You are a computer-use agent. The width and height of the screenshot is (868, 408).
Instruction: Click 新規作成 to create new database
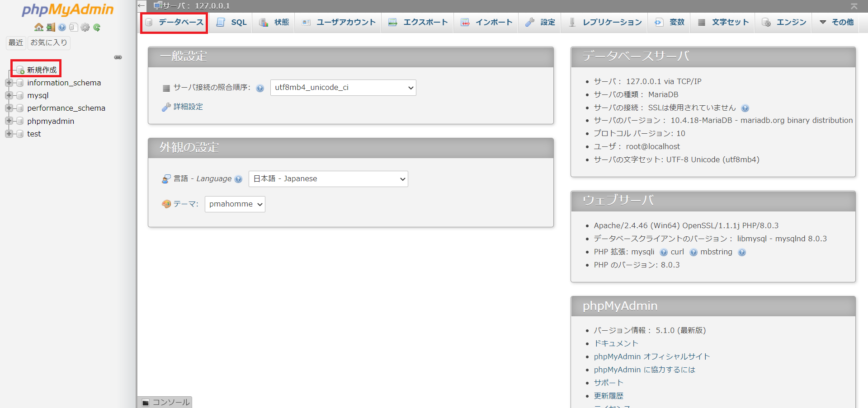point(42,70)
